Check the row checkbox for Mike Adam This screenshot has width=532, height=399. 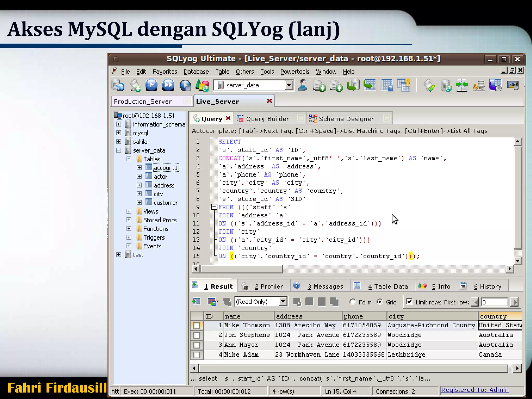[x=197, y=355]
